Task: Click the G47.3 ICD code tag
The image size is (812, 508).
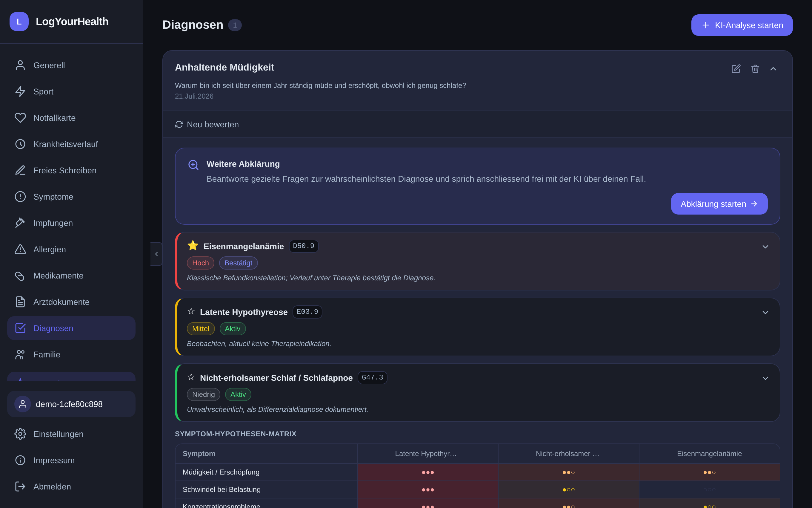Action: (x=373, y=378)
